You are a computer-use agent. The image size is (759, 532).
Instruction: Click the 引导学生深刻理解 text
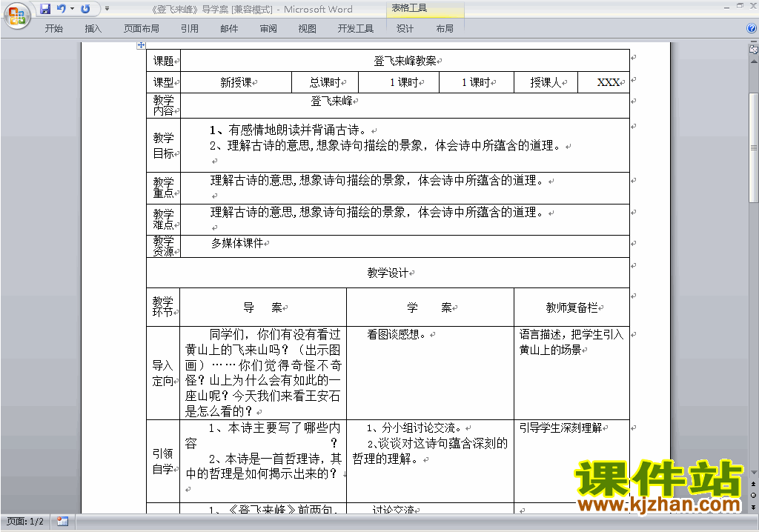pyautogui.click(x=560, y=428)
